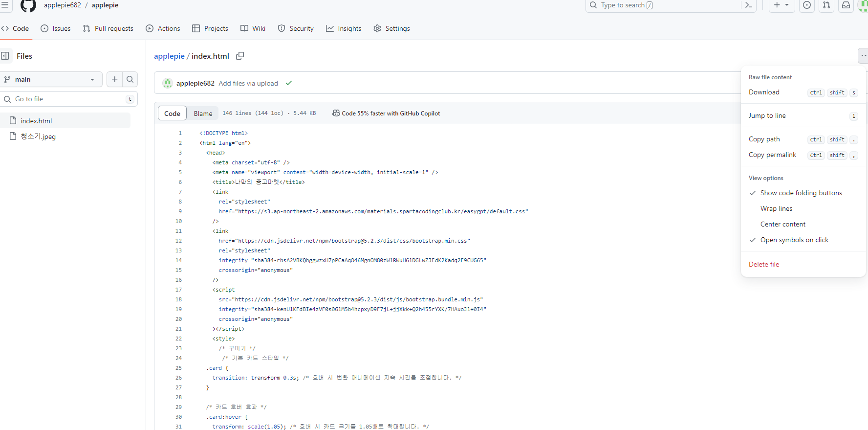Choose Copy path menu item
The width and height of the screenshot is (868, 430).
(x=803, y=139)
